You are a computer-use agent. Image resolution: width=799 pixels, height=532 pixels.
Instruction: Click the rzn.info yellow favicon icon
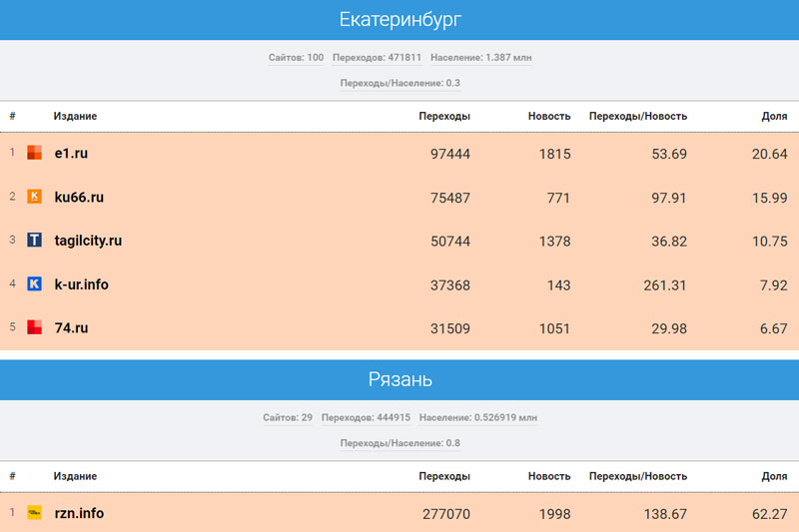click(34, 513)
